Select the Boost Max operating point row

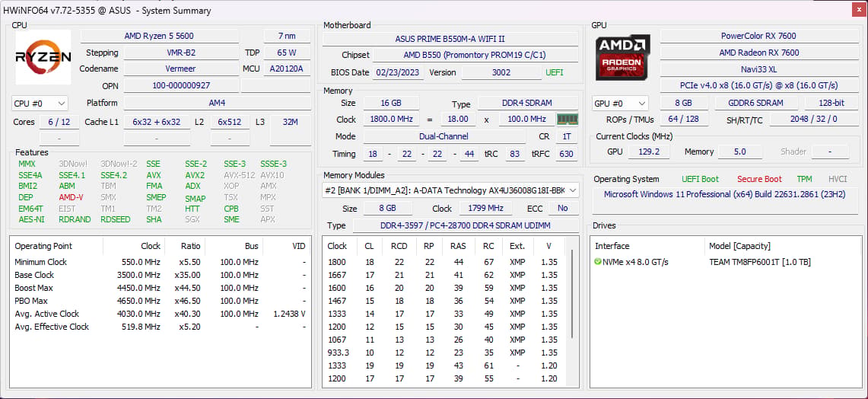(161, 288)
